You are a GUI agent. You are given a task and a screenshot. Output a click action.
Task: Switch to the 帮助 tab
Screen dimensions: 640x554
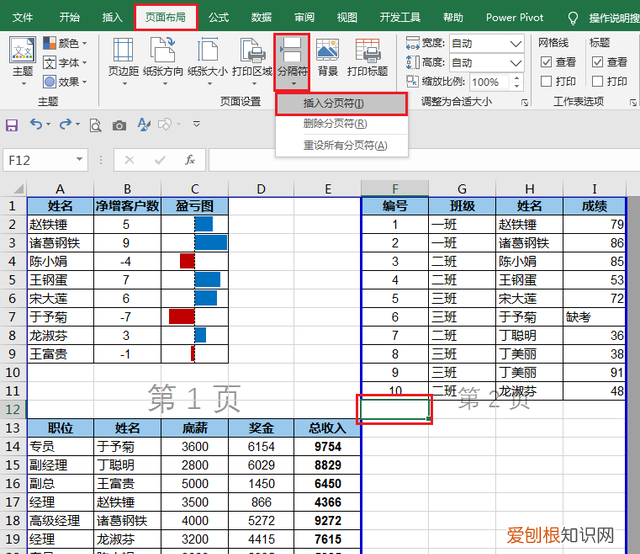coord(453,18)
